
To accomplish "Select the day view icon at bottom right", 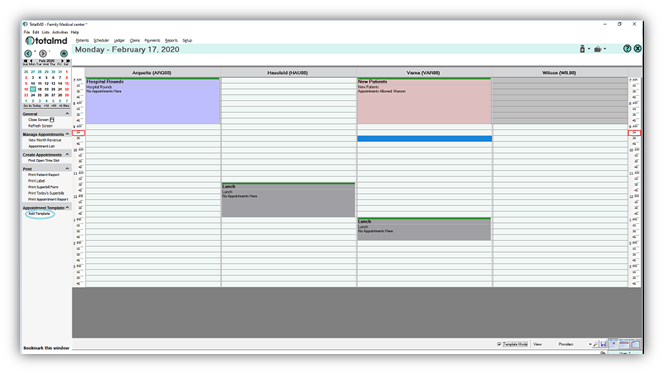I will point(613,344).
